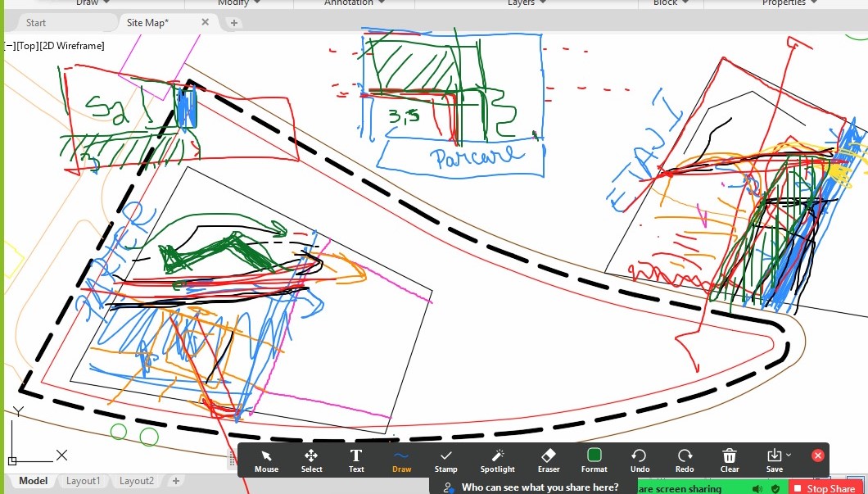The width and height of the screenshot is (868, 494).
Task: Activate the Text annotation tool
Action: tap(356, 460)
